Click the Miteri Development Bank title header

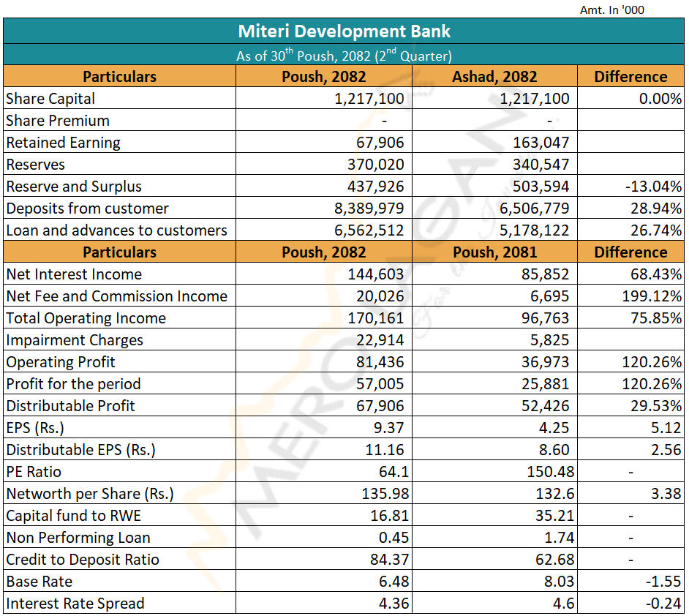click(344, 31)
